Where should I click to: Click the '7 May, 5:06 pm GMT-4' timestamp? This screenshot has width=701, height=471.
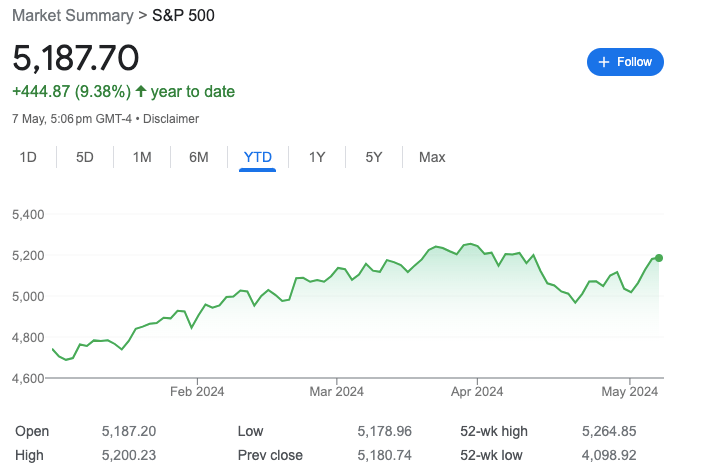tap(72, 119)
